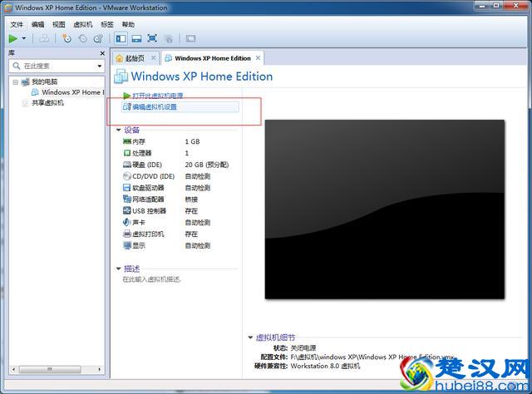Maximize the VMware Workstation window
Viewport: 532px width, 394px height.
point(496,6)
